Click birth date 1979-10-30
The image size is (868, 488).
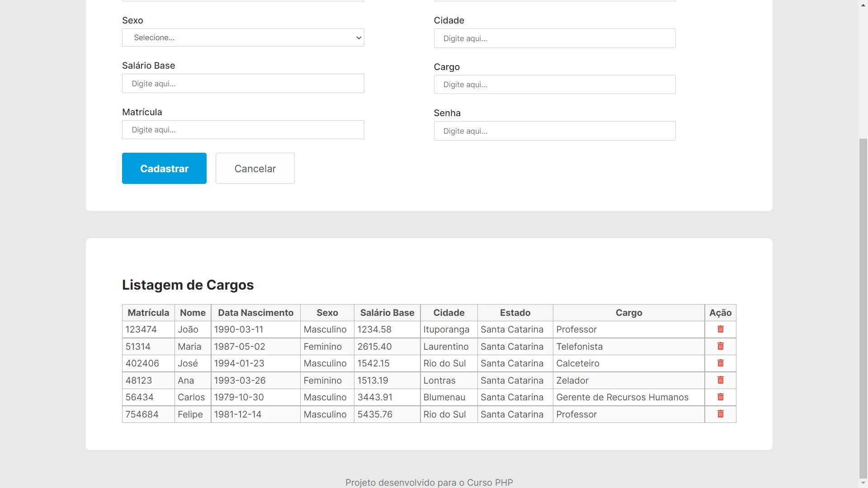[x=255, y=397]
